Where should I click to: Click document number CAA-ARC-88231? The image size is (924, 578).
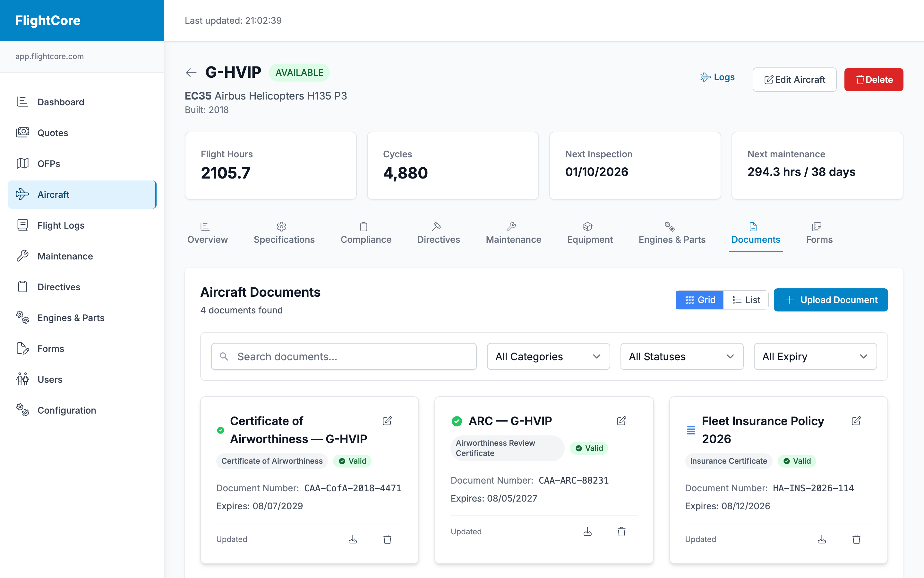pos(574,480)
